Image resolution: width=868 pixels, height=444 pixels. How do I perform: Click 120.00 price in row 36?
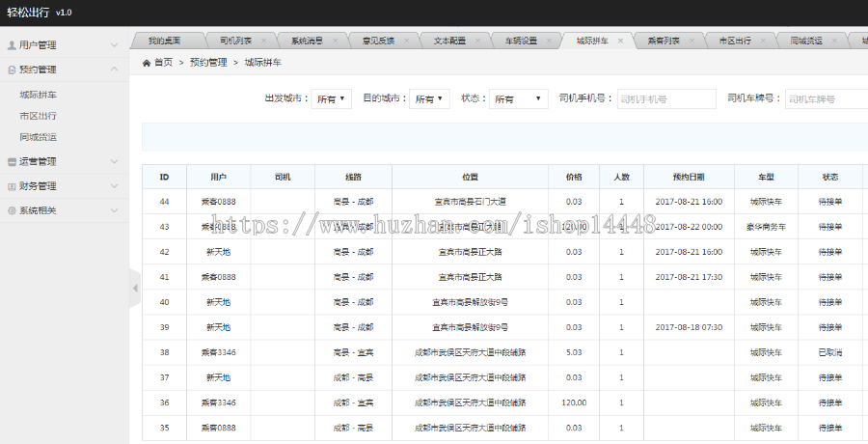coord(574,403)
